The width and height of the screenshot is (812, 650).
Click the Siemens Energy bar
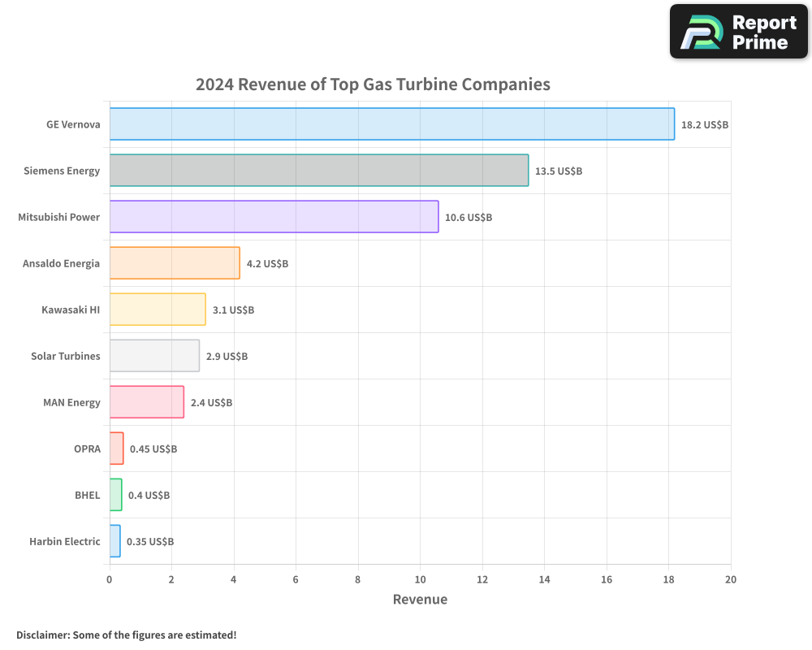(317, 171)
